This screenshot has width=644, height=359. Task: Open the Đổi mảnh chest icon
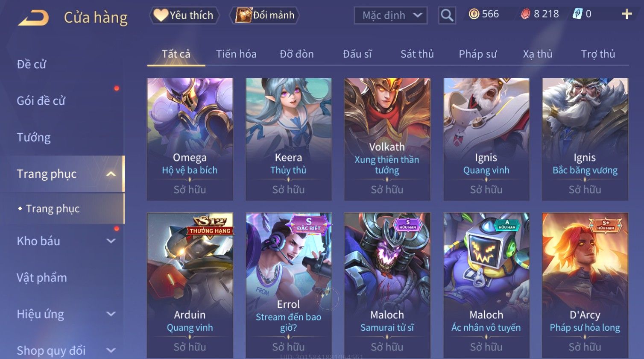coord(243,15)
